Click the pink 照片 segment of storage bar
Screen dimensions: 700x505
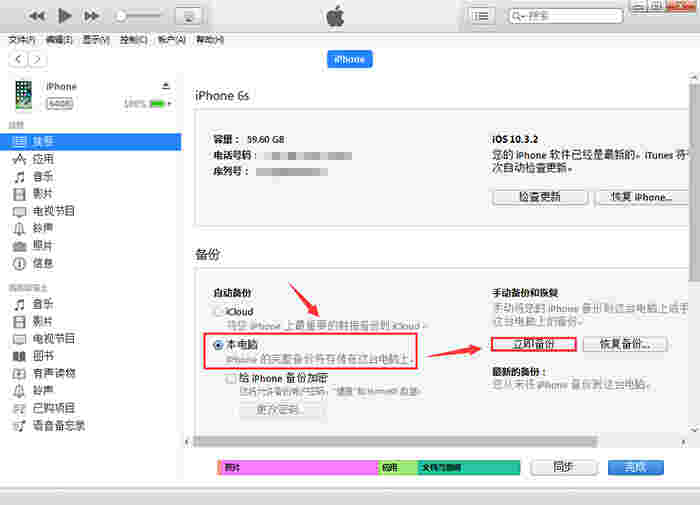tap(299, 467)
